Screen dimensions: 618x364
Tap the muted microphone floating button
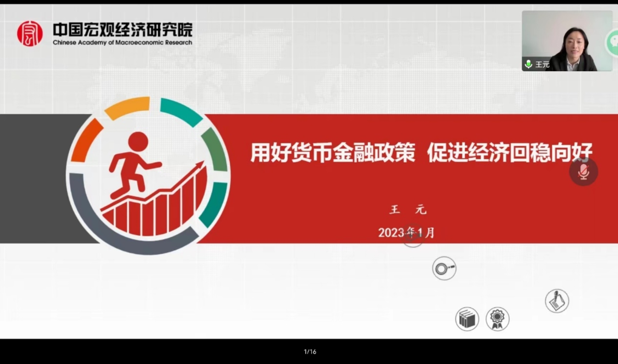[583, 172]
